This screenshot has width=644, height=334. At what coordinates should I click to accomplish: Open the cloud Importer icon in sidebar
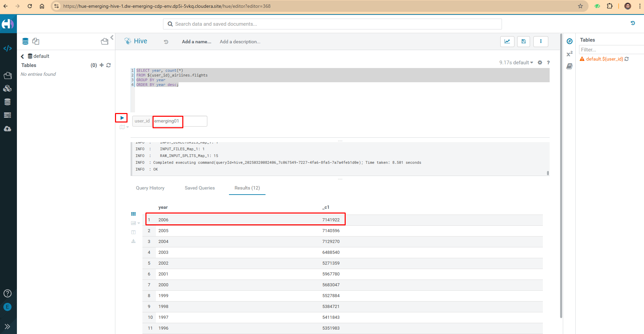7,129
